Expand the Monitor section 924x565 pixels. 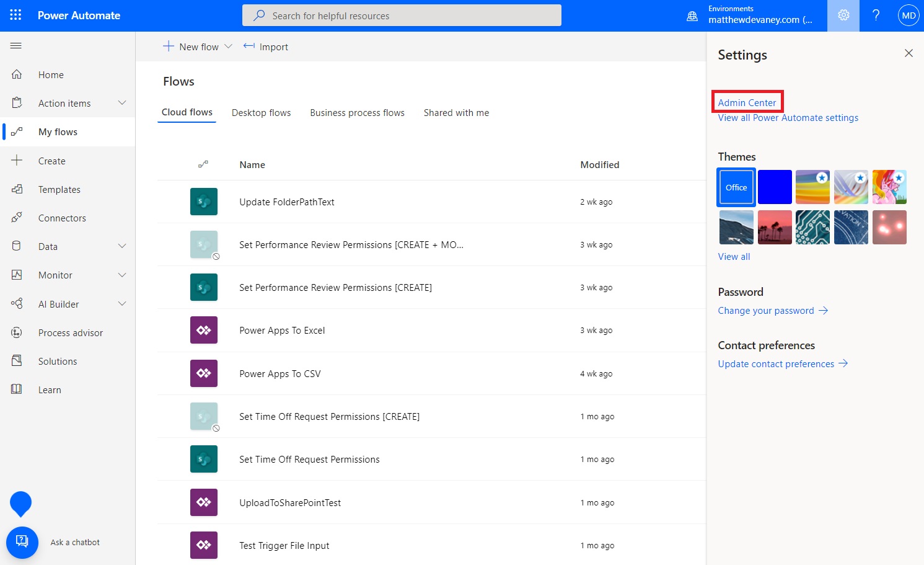(122, 275)
